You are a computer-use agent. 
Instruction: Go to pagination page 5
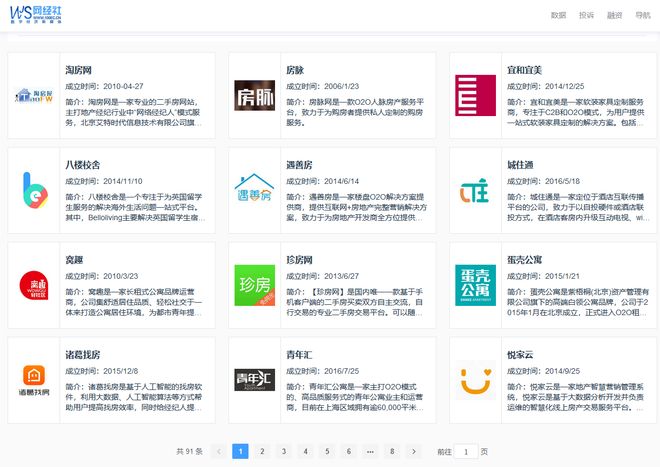327,451
